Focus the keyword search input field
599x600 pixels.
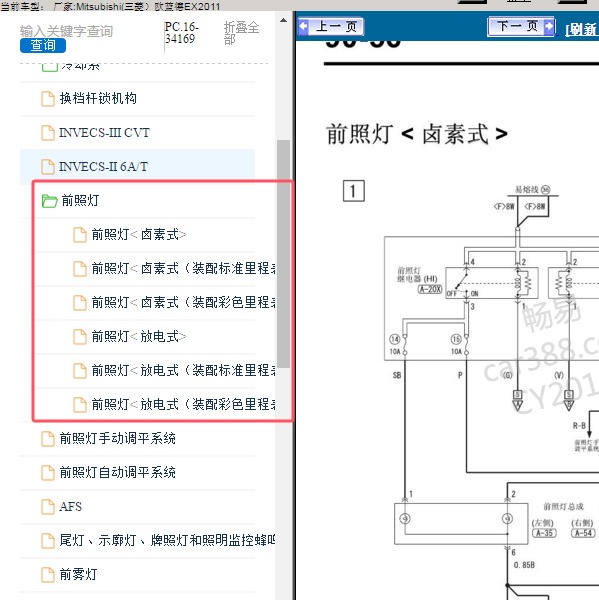(67, 31)
